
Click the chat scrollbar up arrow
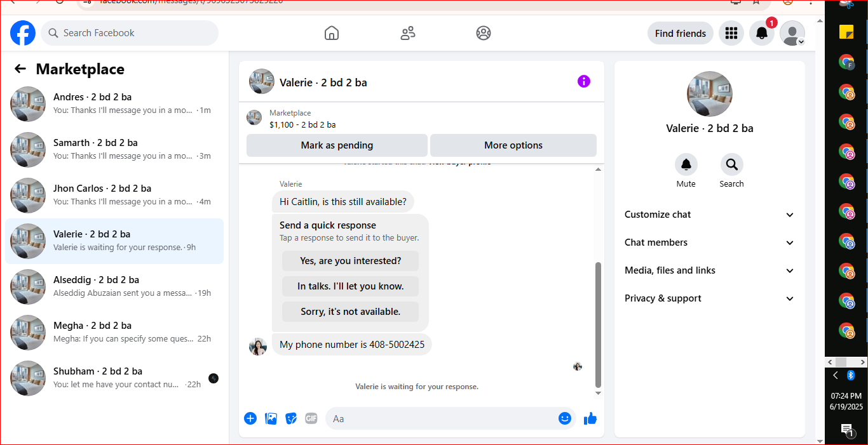(597, 169)
